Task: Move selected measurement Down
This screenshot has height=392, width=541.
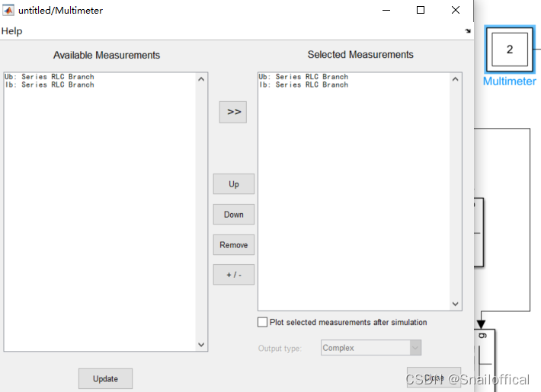Action: 234,215
